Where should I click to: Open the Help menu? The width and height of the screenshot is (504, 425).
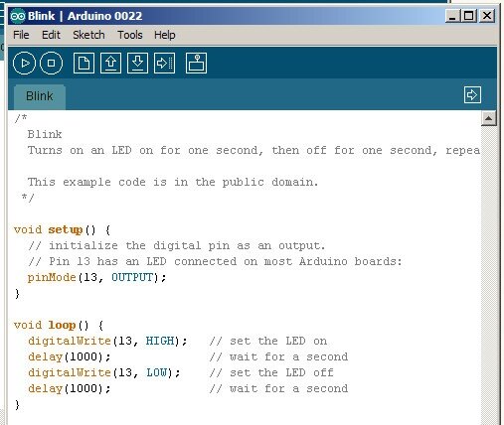[164, 35]
